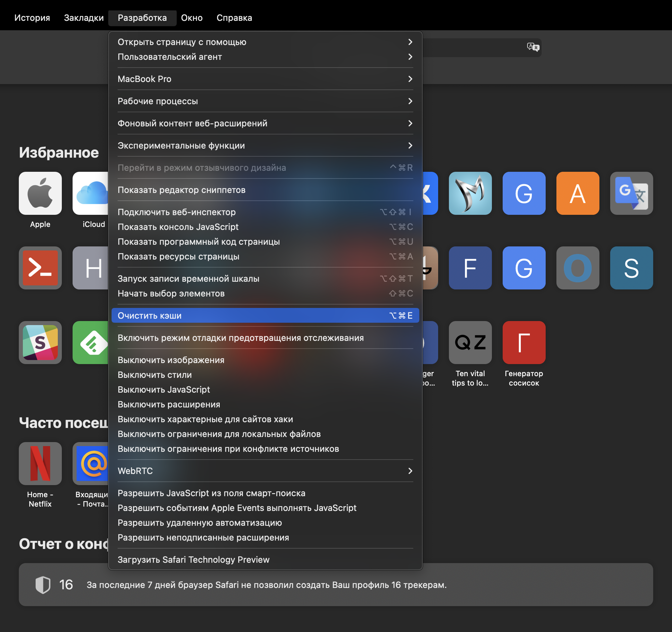
Task: Expand Рабочие процессы submenu
Action: click(x=265, y=101)
